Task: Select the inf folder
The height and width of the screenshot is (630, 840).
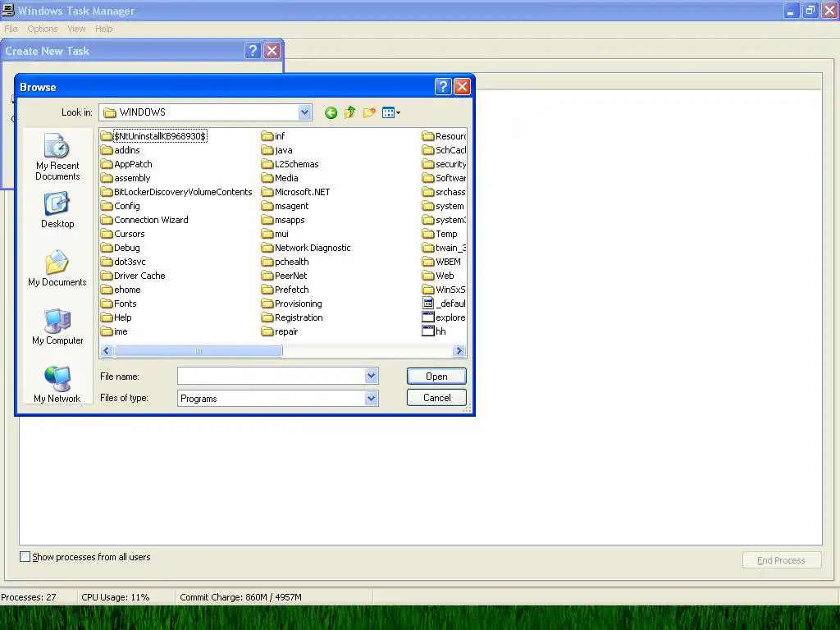Action: [x=273, y=136]
